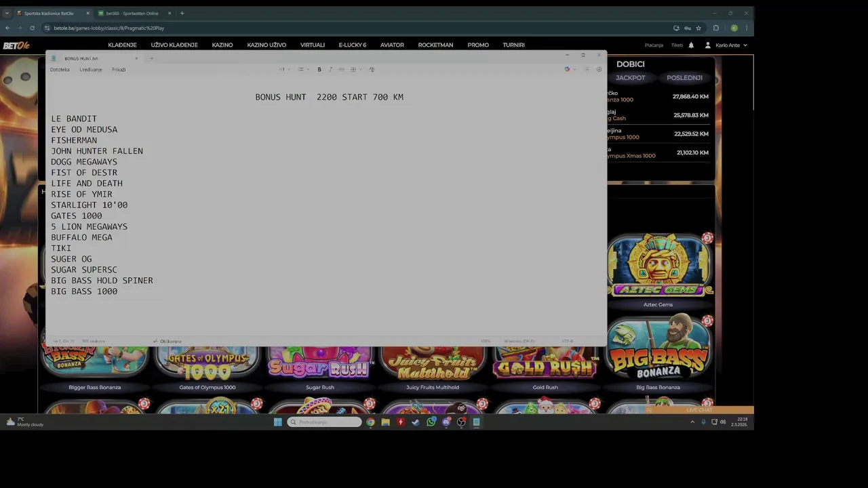Open Notepad settings gear icon
This screenshot has width=868, height=488.
[x=599, y=69]
